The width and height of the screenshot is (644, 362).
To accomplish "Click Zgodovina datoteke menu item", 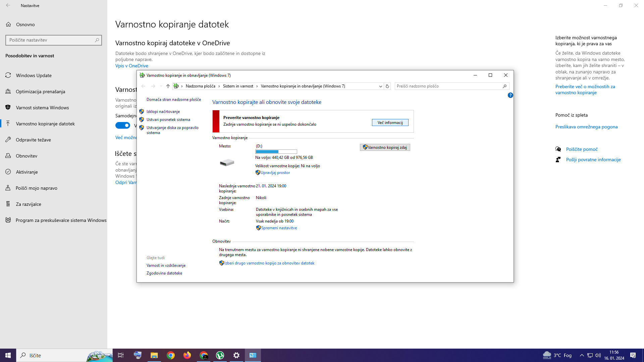I will coord(164,273).
